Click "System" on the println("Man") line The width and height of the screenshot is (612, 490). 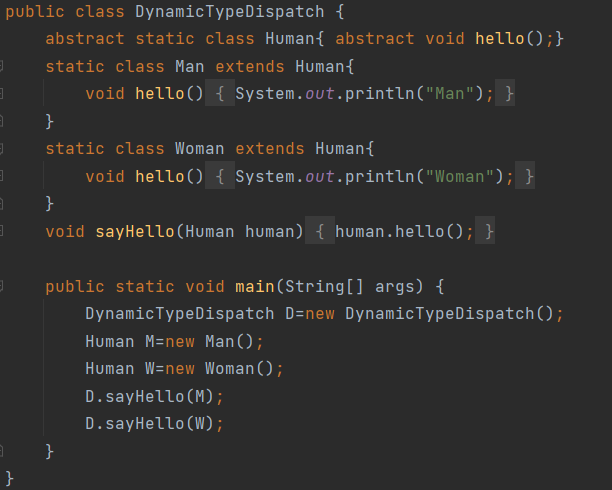(x=265, y=94)
